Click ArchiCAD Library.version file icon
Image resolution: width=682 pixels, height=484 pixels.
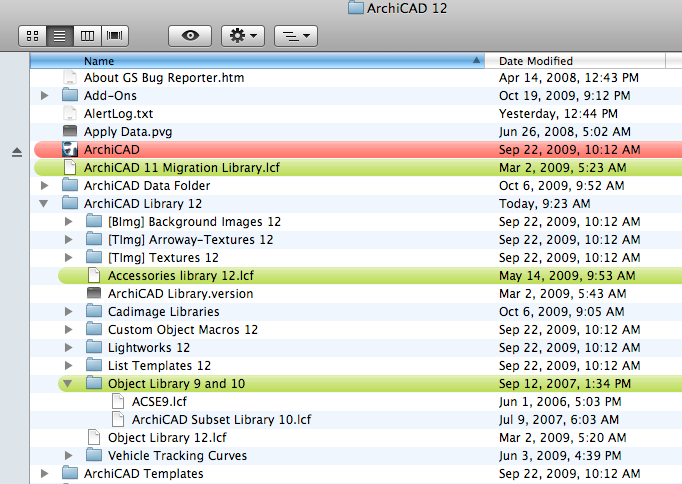(x=94, y=293)
